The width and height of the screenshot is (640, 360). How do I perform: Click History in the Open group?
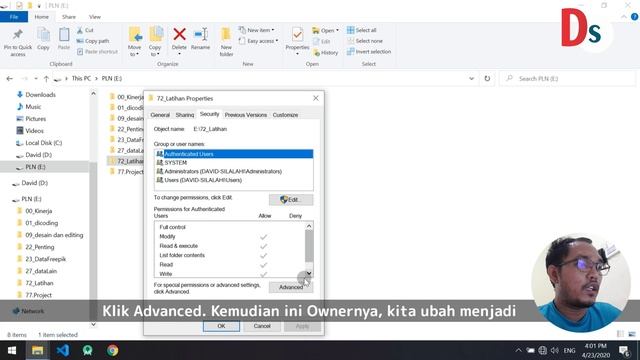(x=325, y=53)
